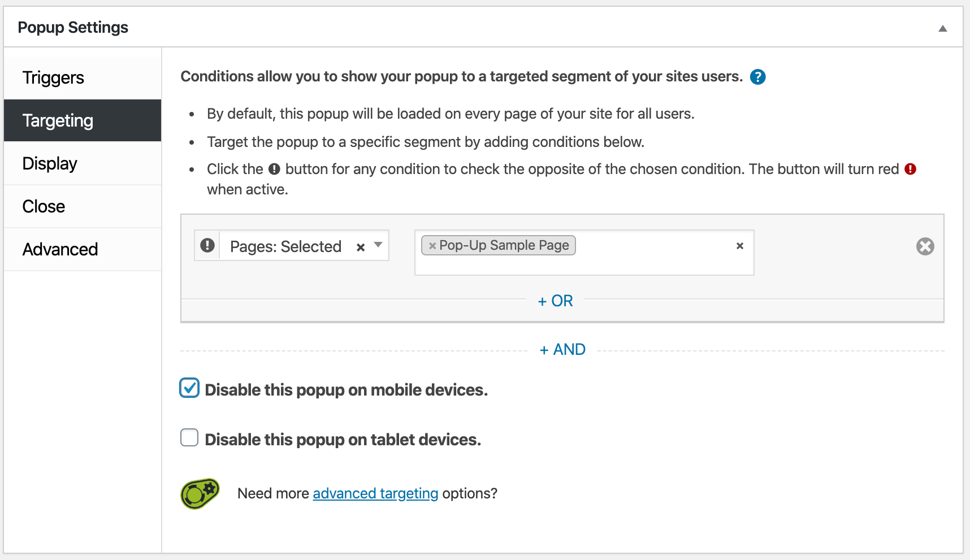Click the black exclamation icon in the instructions
Viewport: 970px width, 560px height.
(274, 169)
